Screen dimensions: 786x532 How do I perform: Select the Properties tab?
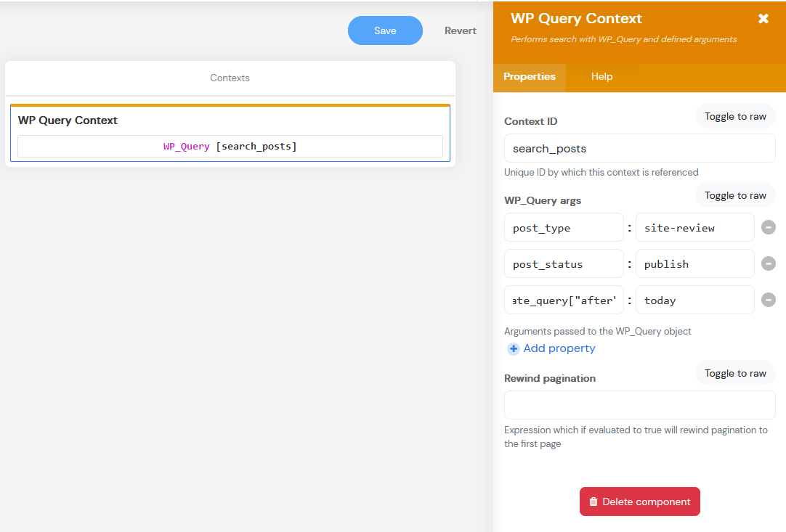point(529,77)
